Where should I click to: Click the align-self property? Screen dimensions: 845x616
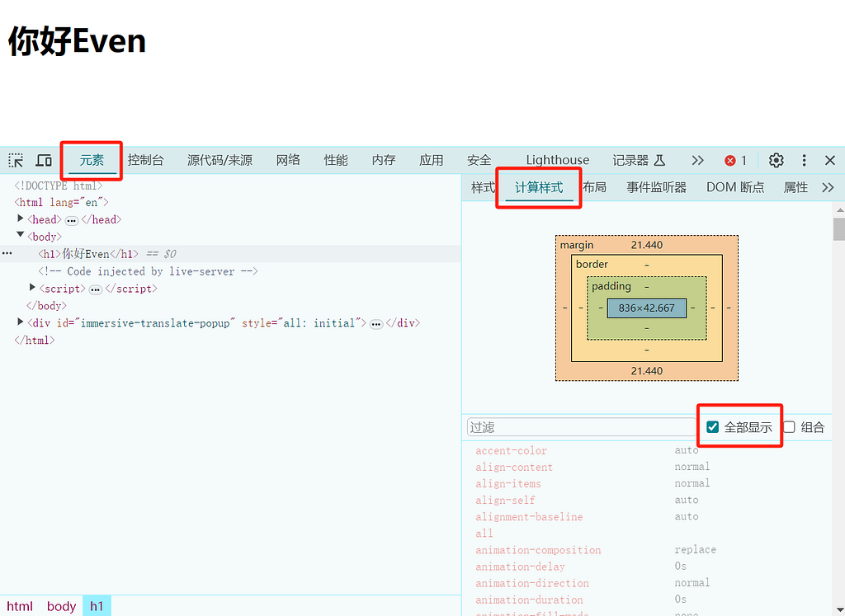[x=505, y=501]
